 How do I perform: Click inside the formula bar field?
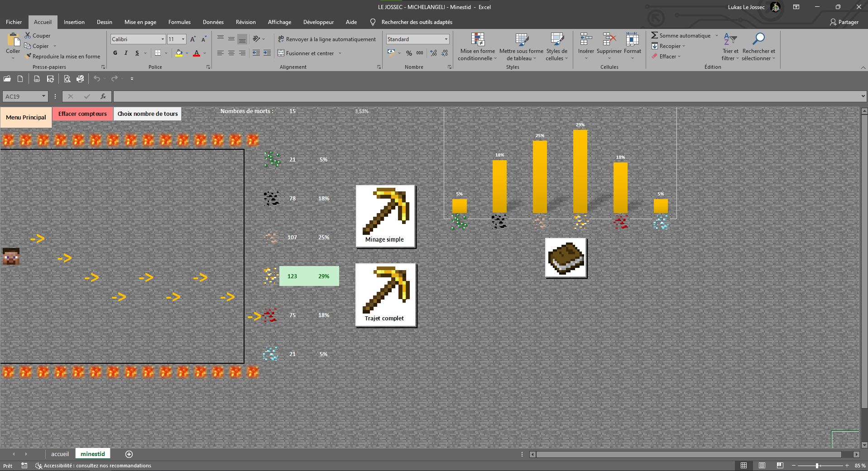coord(484,96)
